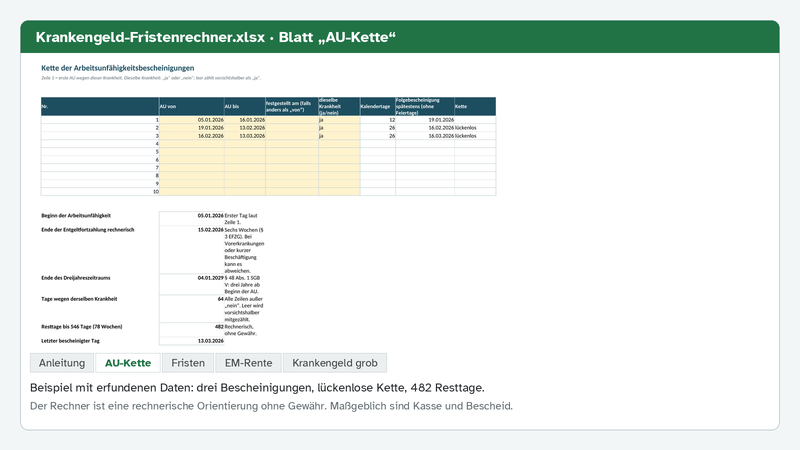The width and height of the screenshot is (800, 450).
Task: Click label Letzter bescheinigter Tag
Action: point(70,341)
